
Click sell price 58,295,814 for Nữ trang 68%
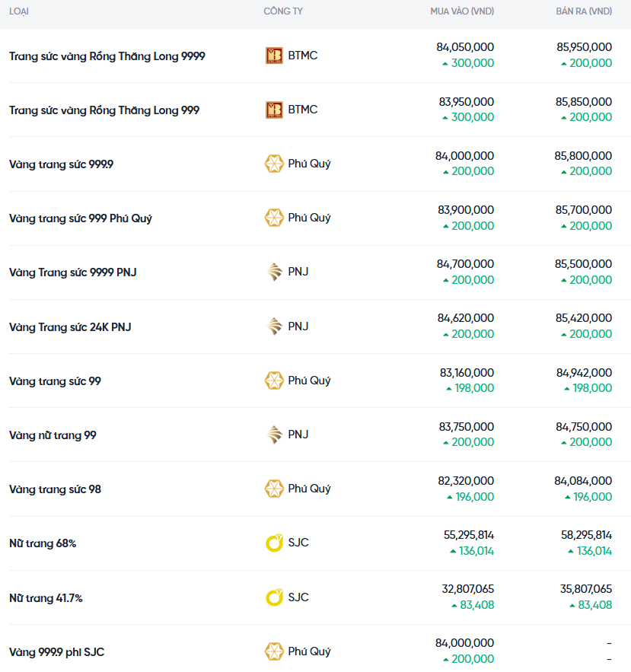click(x=586, y=535)
